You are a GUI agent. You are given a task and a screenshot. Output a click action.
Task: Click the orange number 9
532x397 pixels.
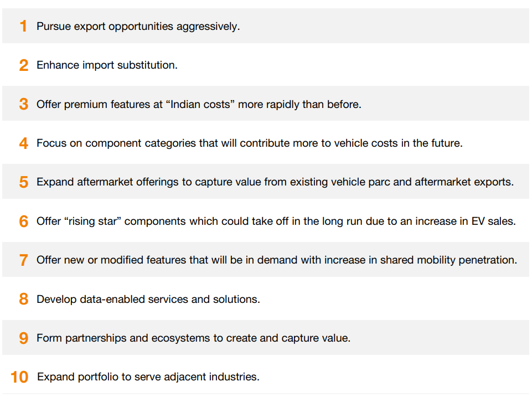[24, 338]
